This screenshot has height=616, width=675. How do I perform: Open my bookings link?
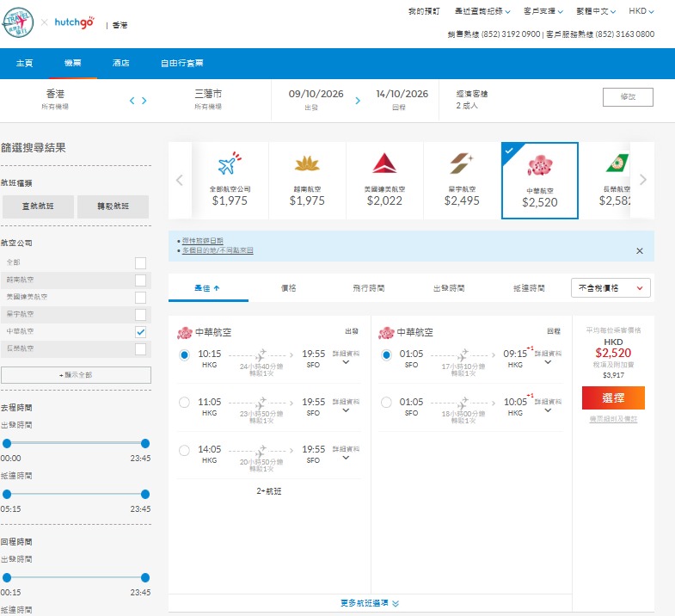[424, 11]
